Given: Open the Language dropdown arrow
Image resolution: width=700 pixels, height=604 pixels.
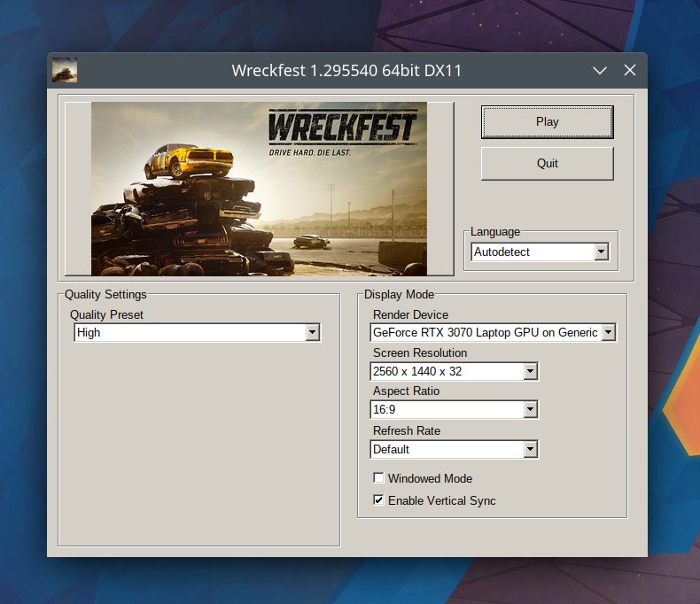Looking at the screenshot, I should 602,252.
